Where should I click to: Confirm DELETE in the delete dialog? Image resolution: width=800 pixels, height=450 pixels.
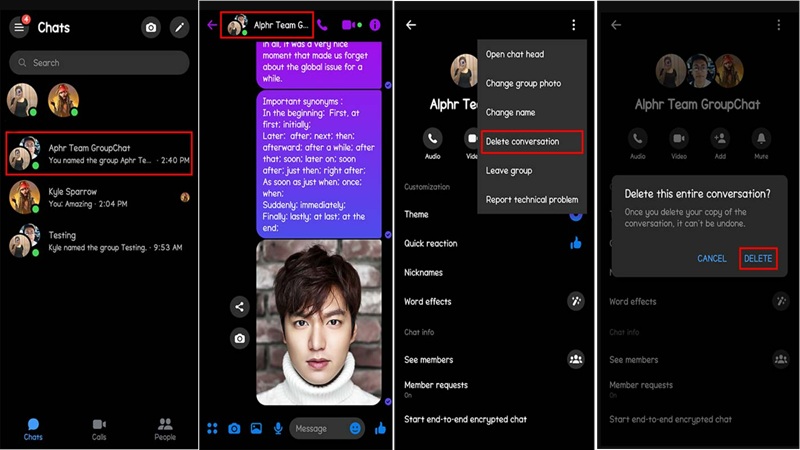[758, 259]
